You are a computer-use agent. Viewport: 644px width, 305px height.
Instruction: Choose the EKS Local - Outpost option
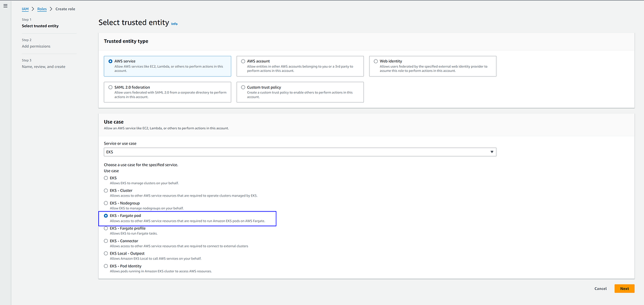pos(106,253)
